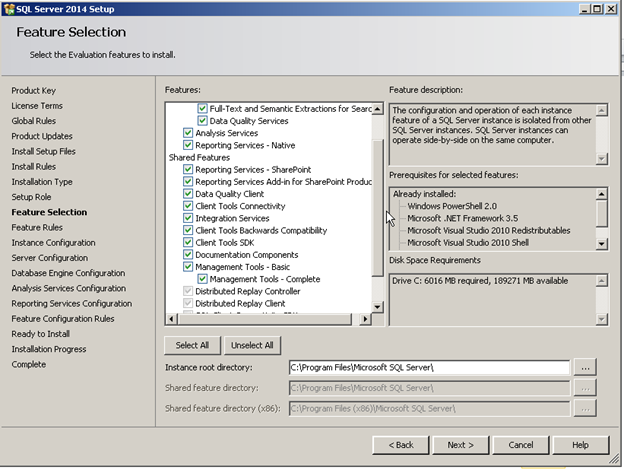Click Features list scroll right arrow
This screenshot has width=624, height=470.
(x=365, y=319)
